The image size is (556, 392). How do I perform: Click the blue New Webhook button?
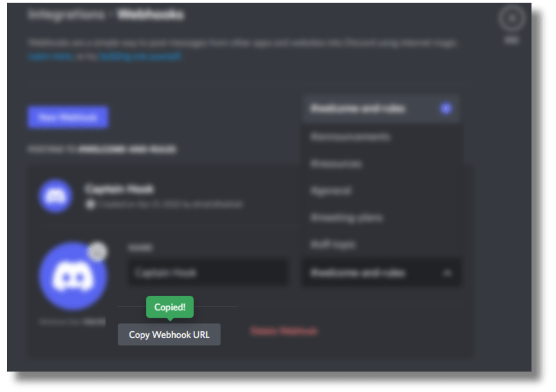68,117
